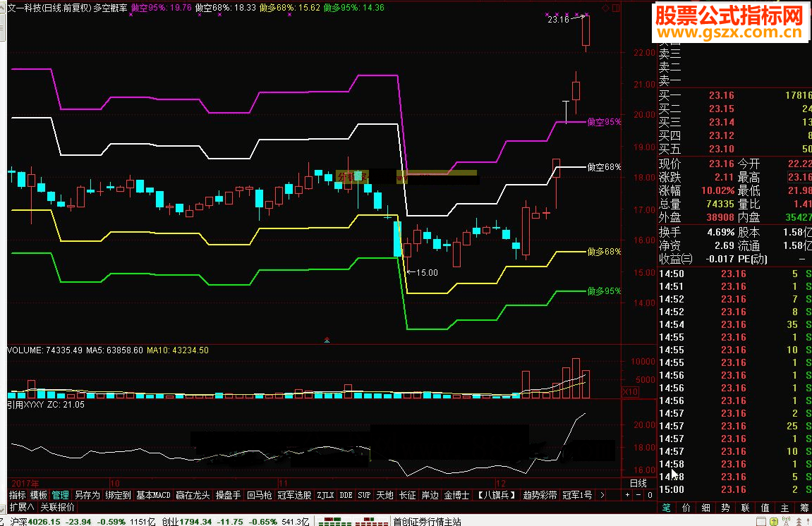The width and height of the screenshot is (812, 526).
Task: Switch to the 长征 indicator
Action: click(x=408, y=495)
